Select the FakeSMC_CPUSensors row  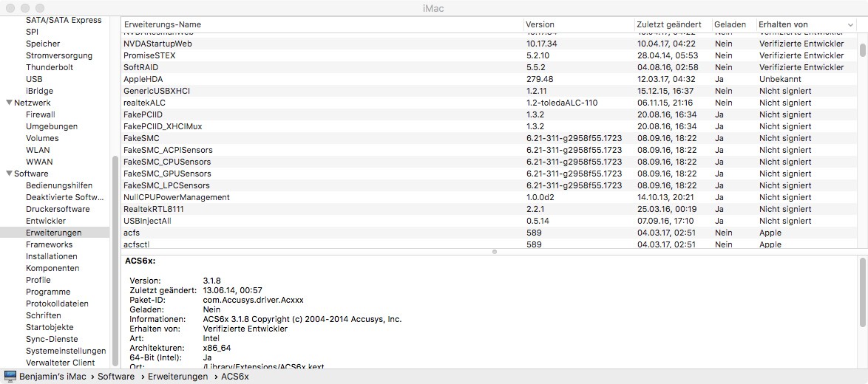(489, 162)
